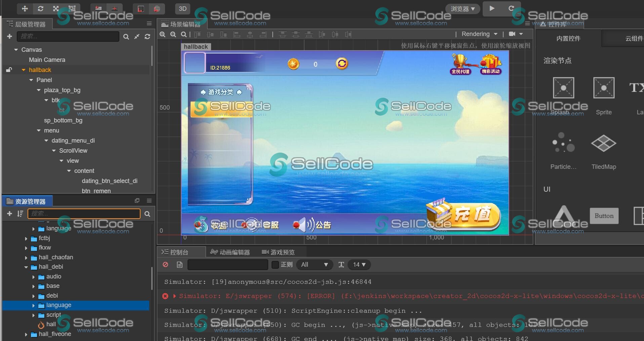
Task: Create a new asset with plus icon
Action: click(x=9, y=214)
